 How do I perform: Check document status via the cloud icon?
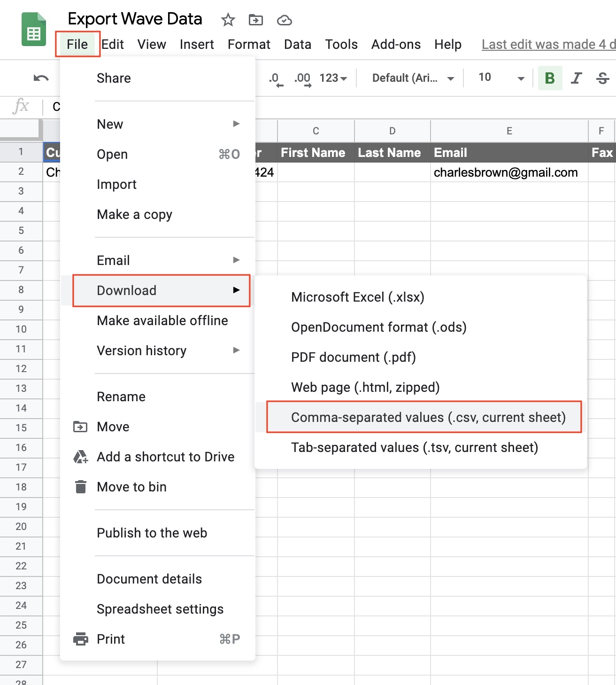(x=285, y=20)
